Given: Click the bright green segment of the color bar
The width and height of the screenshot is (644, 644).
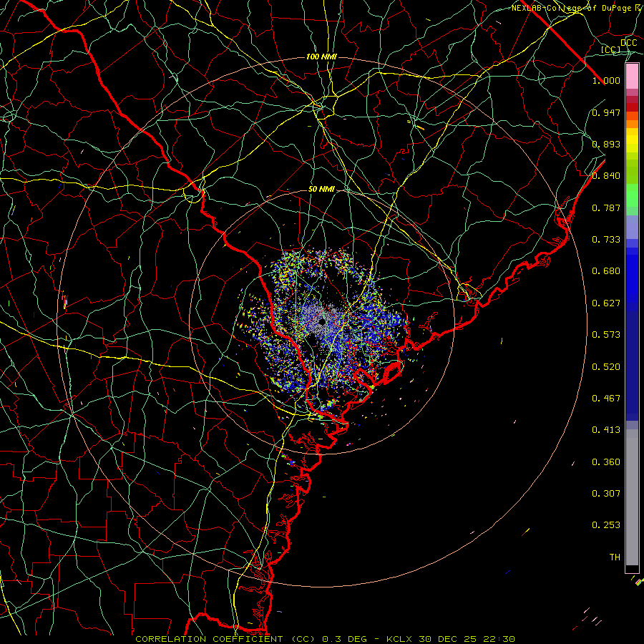Looking at the screenshot, I should coord(632,195).
